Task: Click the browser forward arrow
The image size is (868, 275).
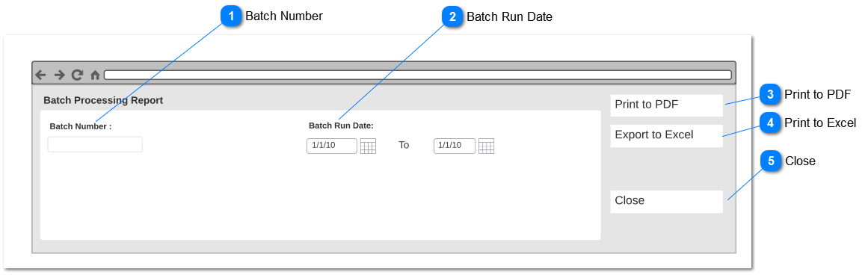Action: coord(59,75)
